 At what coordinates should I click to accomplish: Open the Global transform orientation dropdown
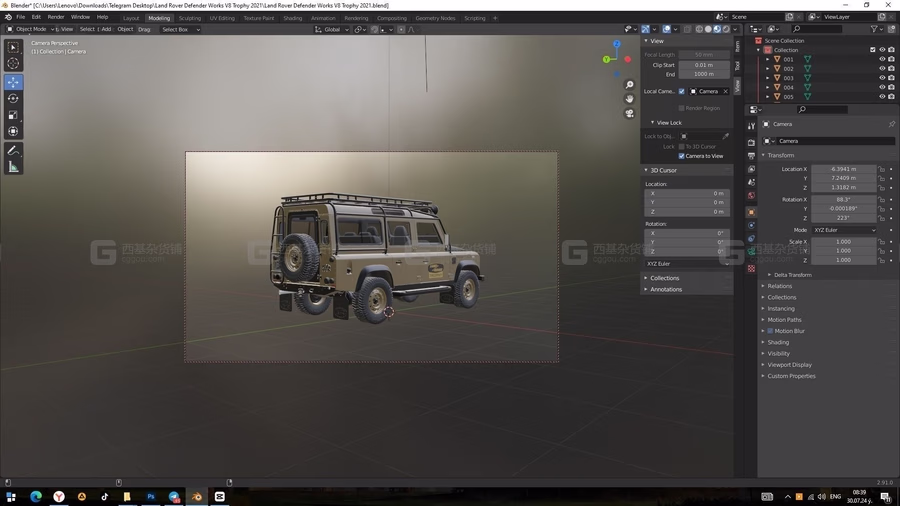[332, 29]
